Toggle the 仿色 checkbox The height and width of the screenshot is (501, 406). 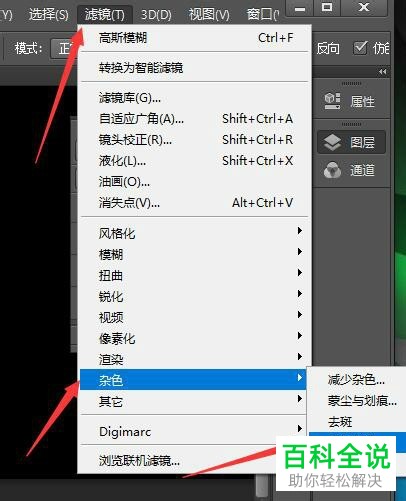pyautogui.click(x=360, y=48)
